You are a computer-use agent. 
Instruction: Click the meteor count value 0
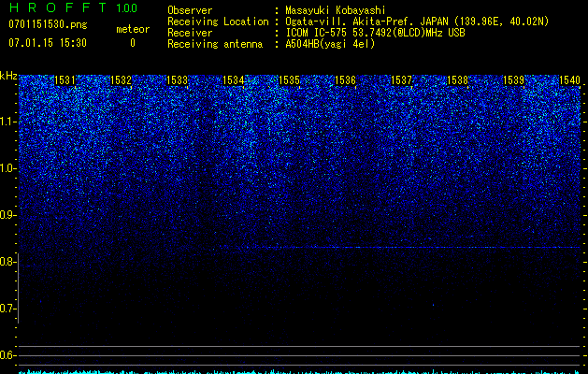[x=133, y=43]
